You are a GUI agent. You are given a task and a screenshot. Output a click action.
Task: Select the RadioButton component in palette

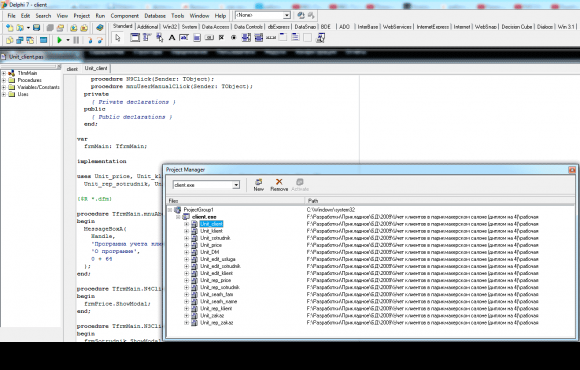point(233,38)
